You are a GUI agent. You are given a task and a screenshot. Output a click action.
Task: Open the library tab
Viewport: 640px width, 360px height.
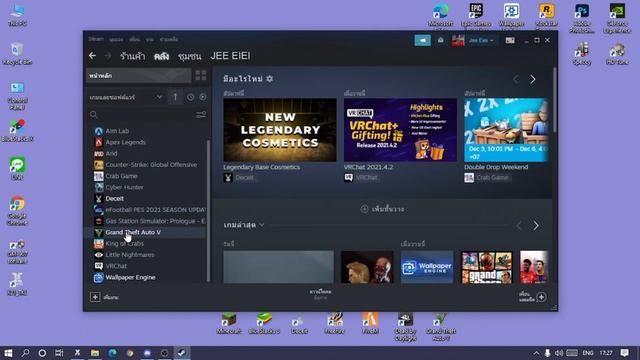(162, 56)
